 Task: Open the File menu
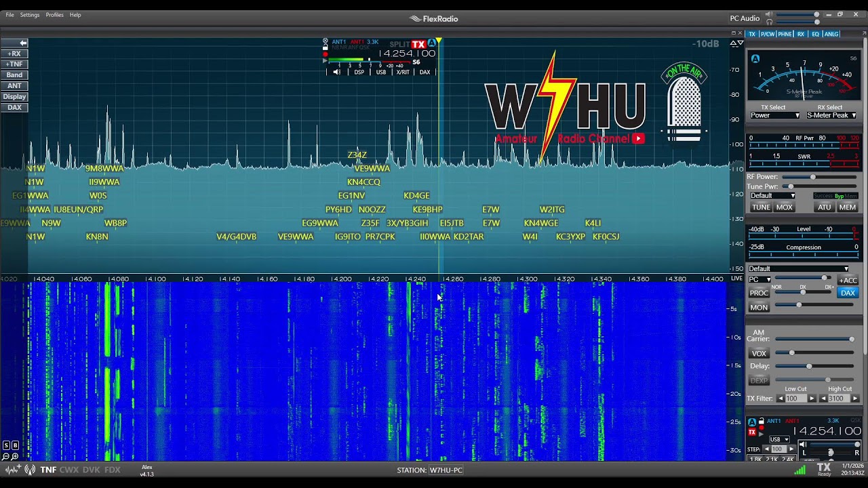[x=9, y=15]
